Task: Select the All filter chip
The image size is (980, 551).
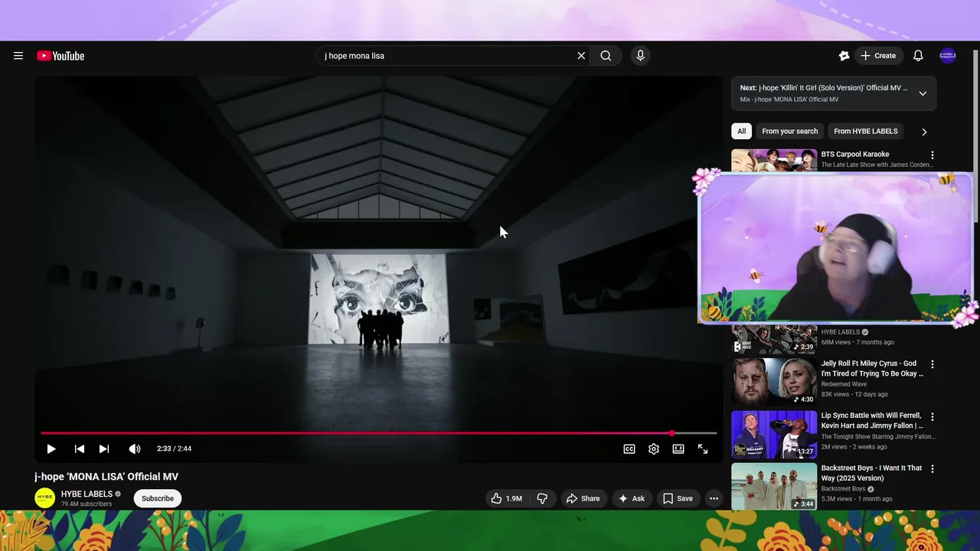Action: (741, 131)
